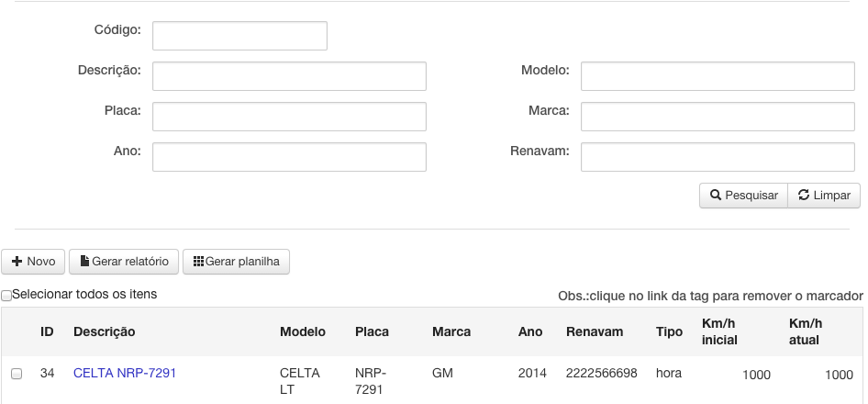Focus the Modelo text field
Image resolution: width=868 pixels, height=404 pixels.
[x=718, y=76]
